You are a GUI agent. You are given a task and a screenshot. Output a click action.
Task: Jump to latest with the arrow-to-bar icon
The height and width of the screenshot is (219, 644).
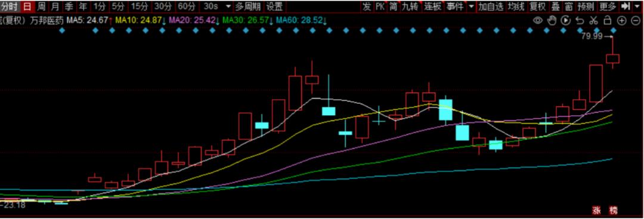[625, 6]
